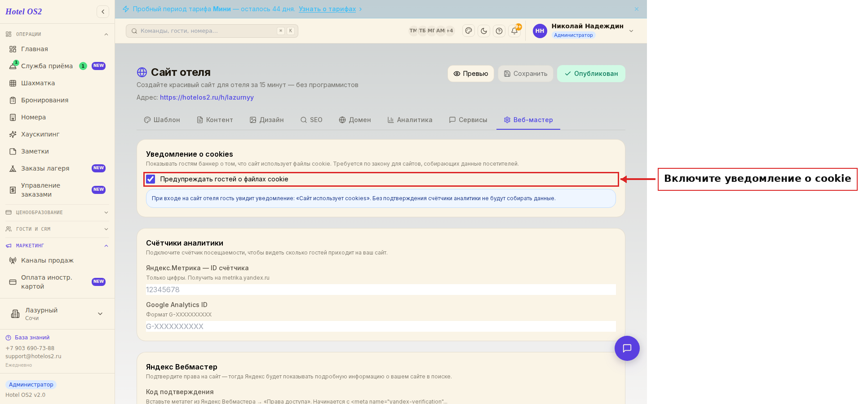The width and height of the screenshot is (868, 404).
Task: Switch to the Дизайн tab
Action: 267,120
